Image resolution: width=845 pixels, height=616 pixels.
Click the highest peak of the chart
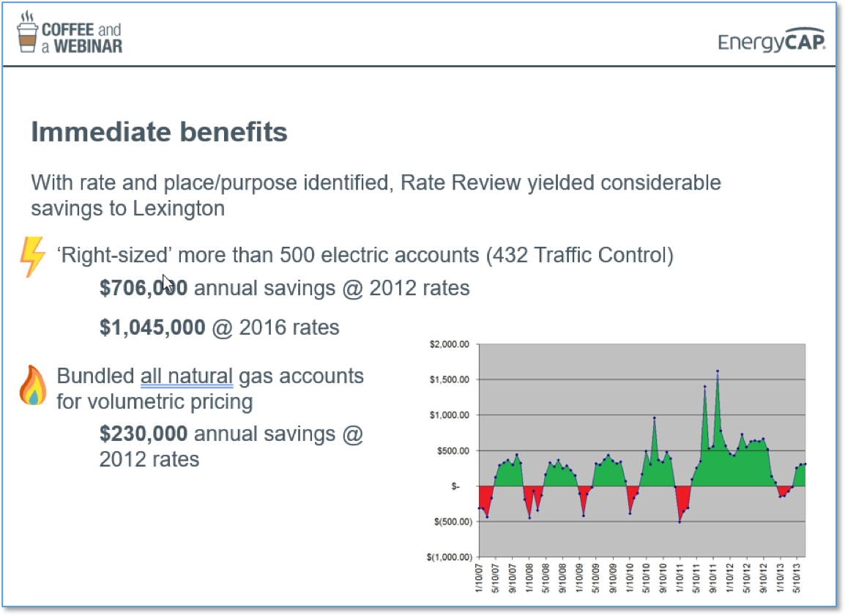coord(718,371)
